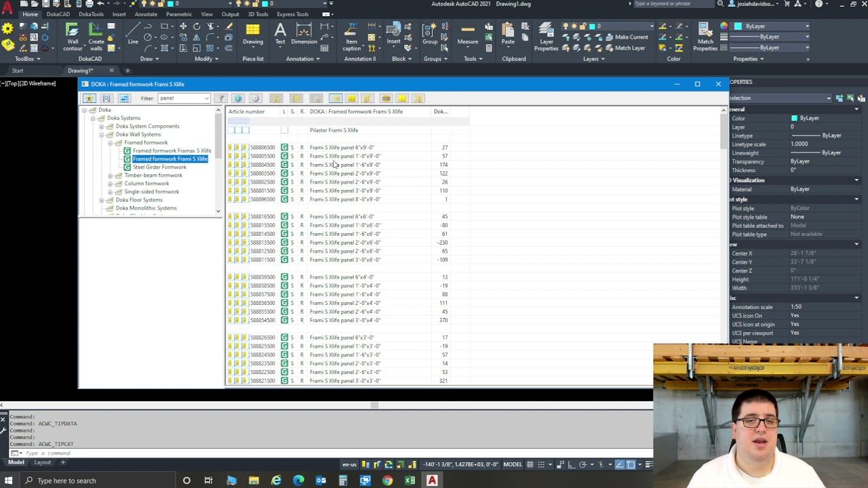Open the Drawing piece list tool
The image size is (868, 488).
253,34
